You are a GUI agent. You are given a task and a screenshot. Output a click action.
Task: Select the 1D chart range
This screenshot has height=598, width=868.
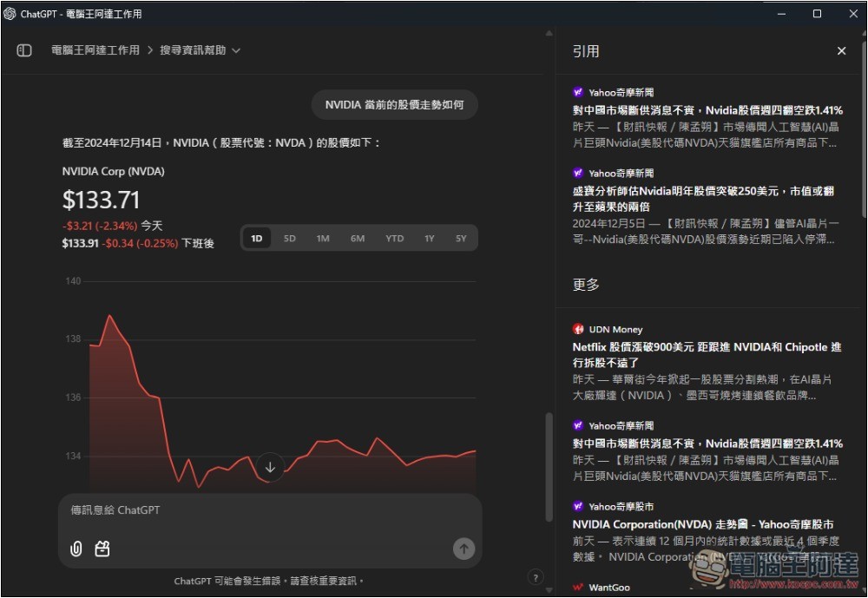pyautogui.click(x=257, y=238)
